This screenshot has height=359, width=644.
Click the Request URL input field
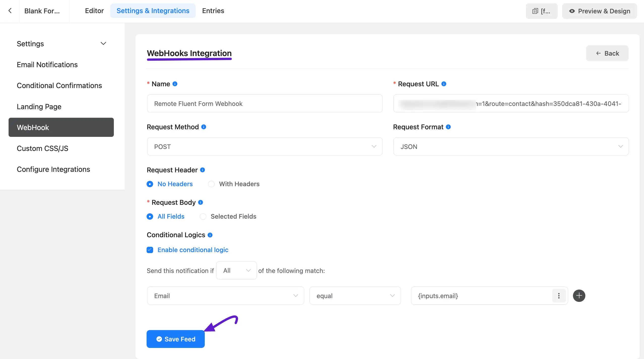click(511, 103)
